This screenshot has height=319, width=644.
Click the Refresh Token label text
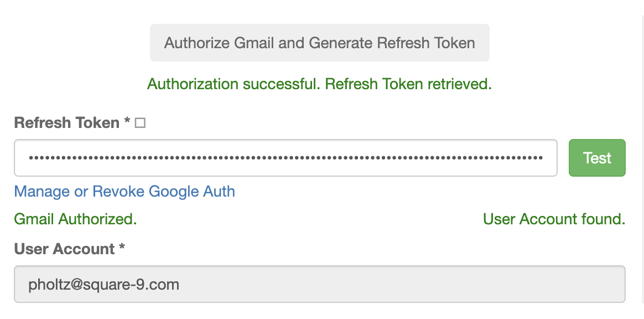click(x=66, y=122)
